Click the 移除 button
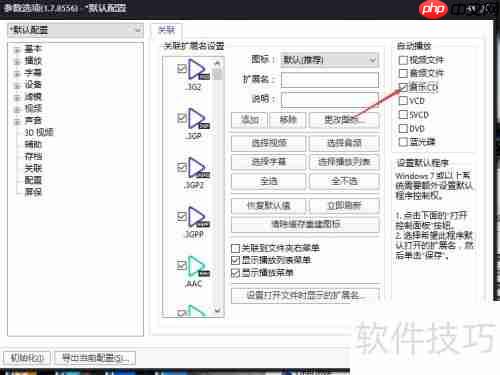 tap(288, 120)
